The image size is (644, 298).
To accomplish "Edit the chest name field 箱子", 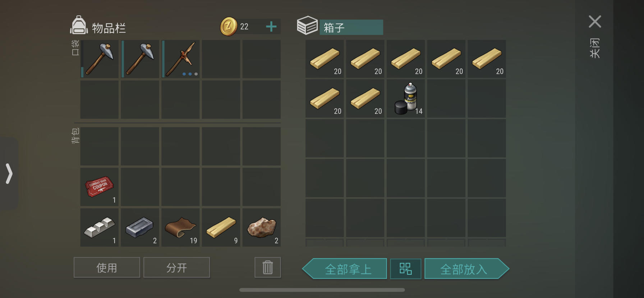I will point(351,27).
